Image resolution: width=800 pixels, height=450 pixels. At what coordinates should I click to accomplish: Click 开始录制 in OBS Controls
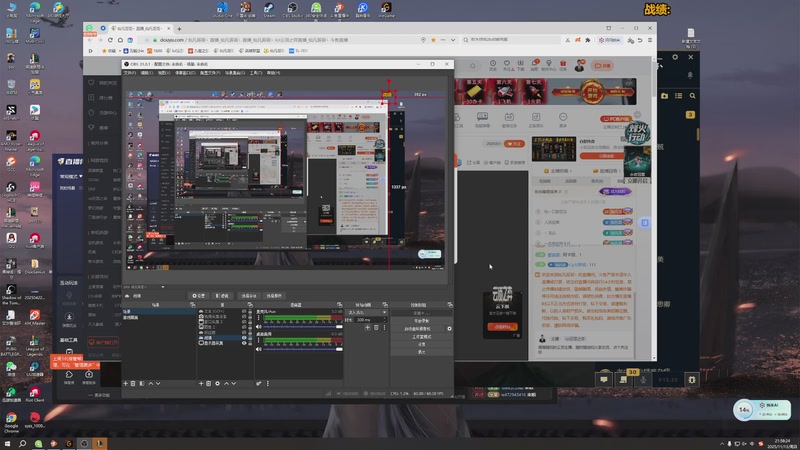421,321
